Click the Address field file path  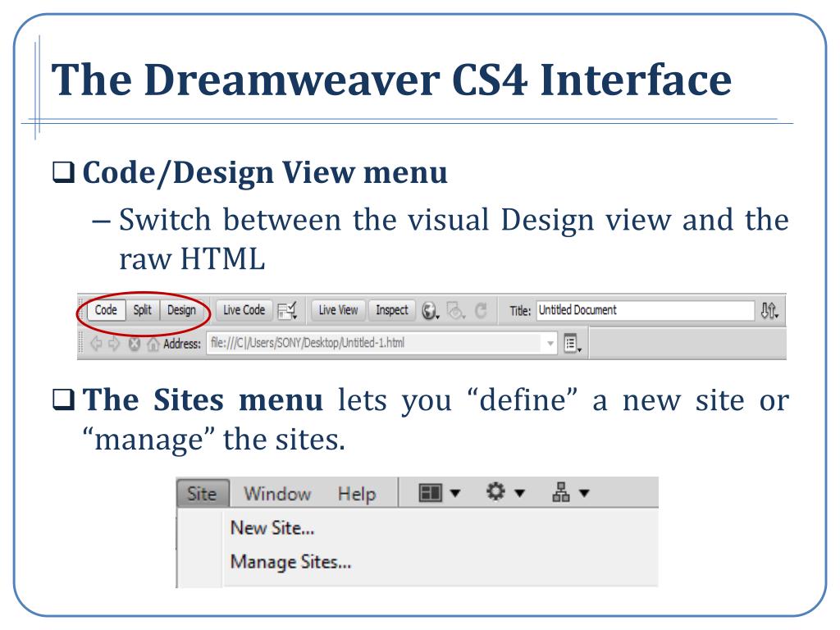pyautogui.click(x=375, y=343)
